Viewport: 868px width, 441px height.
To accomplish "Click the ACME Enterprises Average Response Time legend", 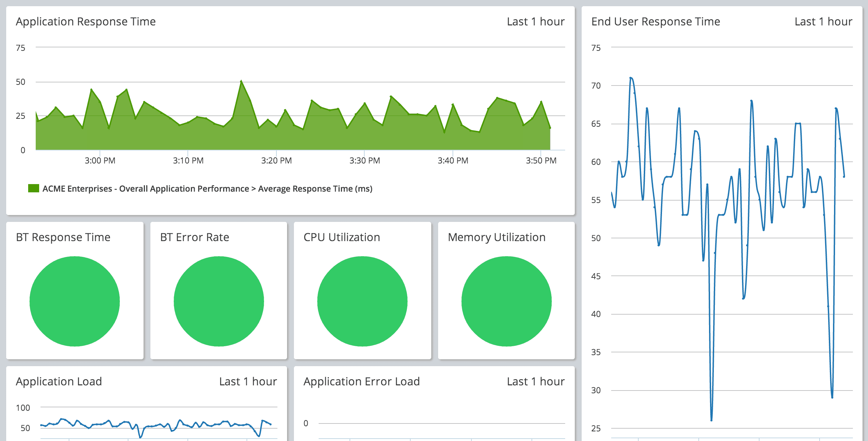I will tap(207, 189).
